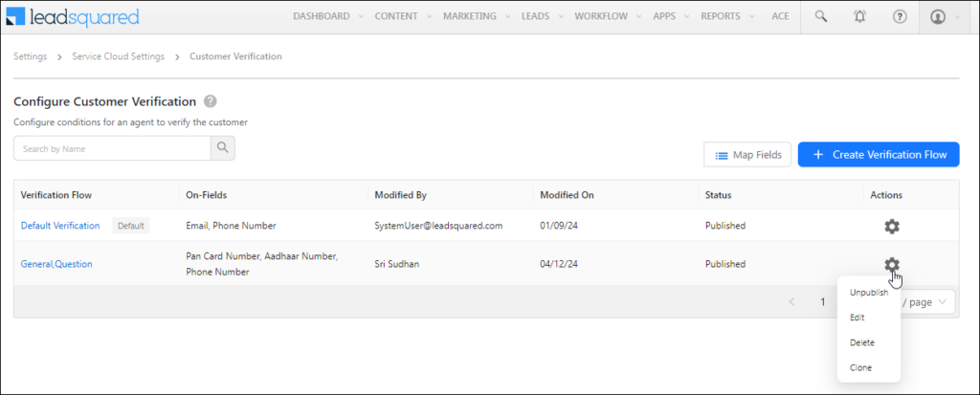Open the user profile avatar menu
The image size is (980, 395).
938,17
